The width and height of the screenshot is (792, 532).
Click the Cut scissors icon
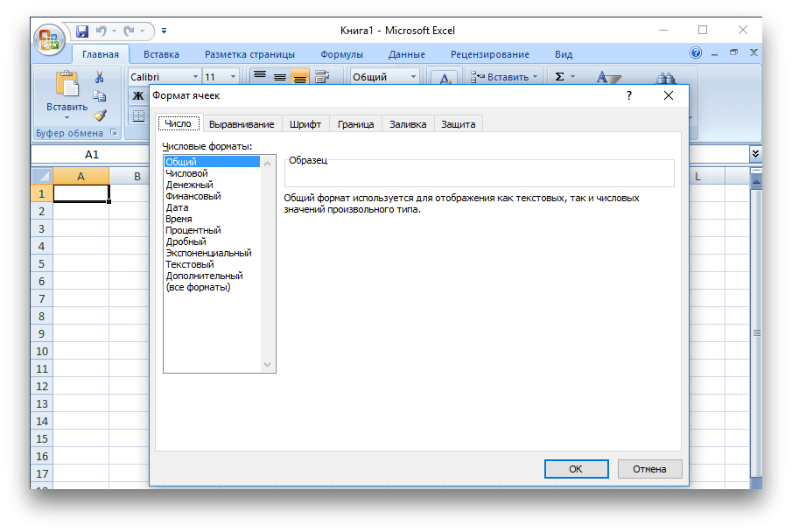pyautogui.click(x=100, y=77)
